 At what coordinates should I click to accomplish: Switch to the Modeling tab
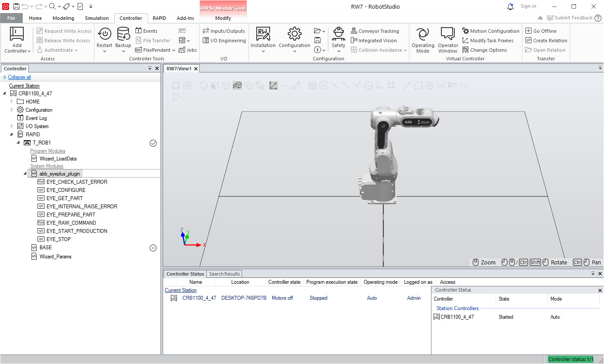click(63, 18)
